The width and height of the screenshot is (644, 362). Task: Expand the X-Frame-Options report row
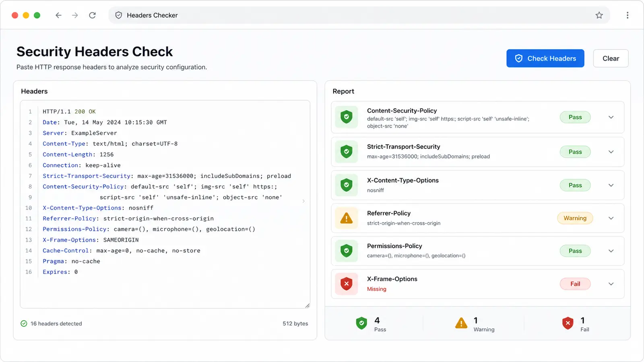pos(611,284)
